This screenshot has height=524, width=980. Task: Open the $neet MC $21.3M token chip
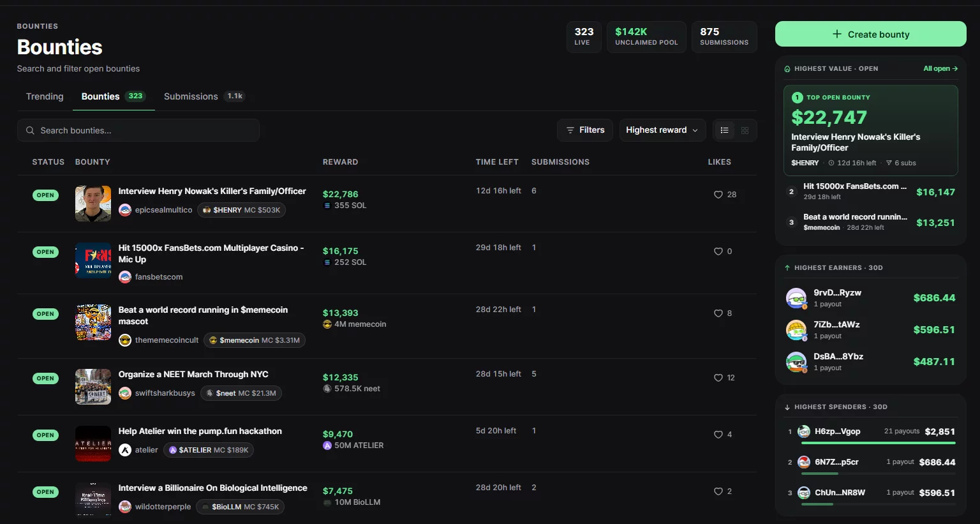pos(241,393)
